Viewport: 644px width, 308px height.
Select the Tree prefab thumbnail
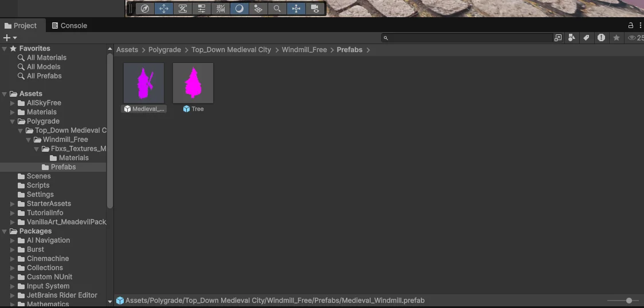[193, 84]
